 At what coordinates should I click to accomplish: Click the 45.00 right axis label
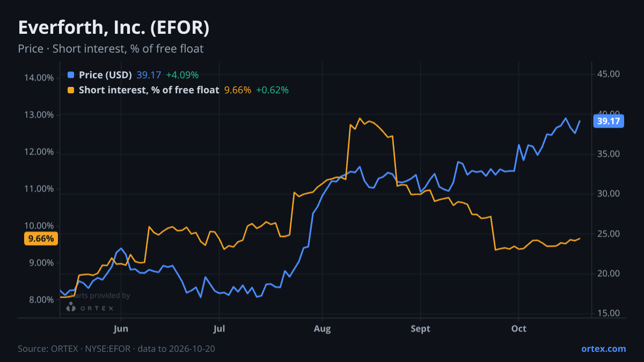point(609,74)
